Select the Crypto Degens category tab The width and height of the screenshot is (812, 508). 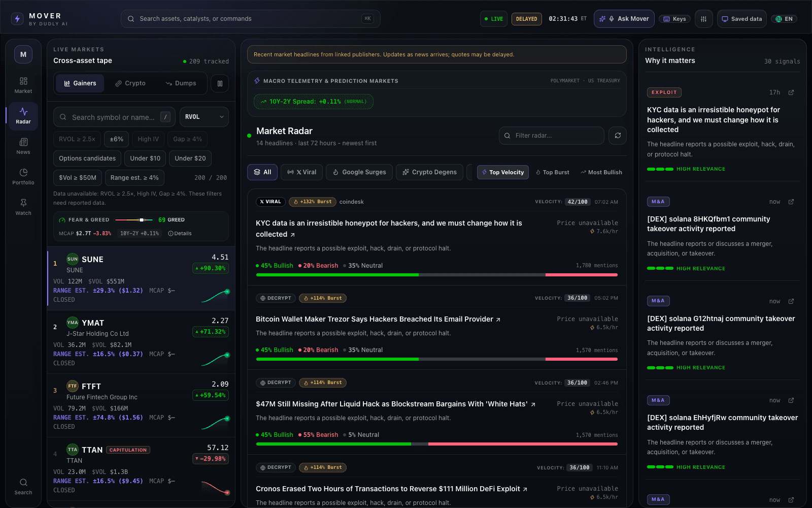pyautogui.click(x=429, y=172)
